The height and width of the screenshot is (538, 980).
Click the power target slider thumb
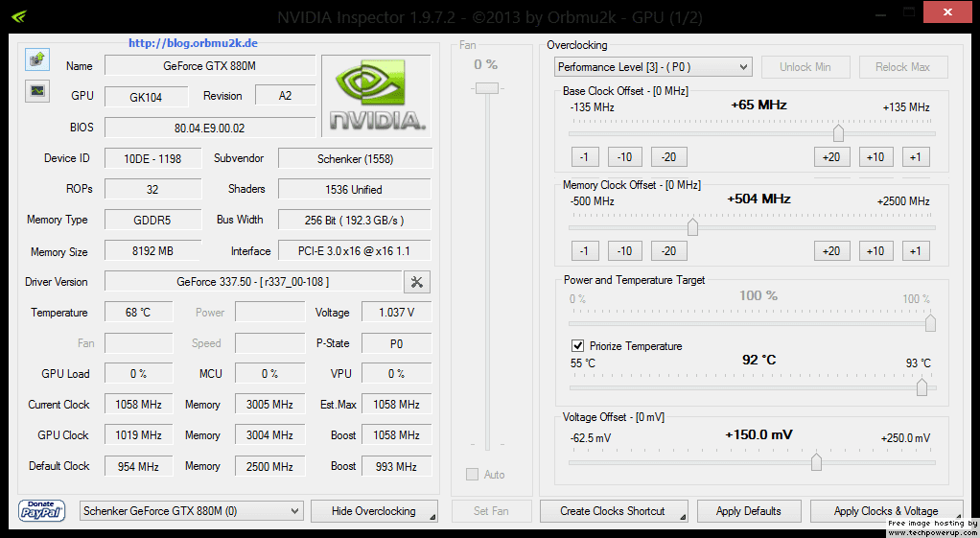coord(930,322)
